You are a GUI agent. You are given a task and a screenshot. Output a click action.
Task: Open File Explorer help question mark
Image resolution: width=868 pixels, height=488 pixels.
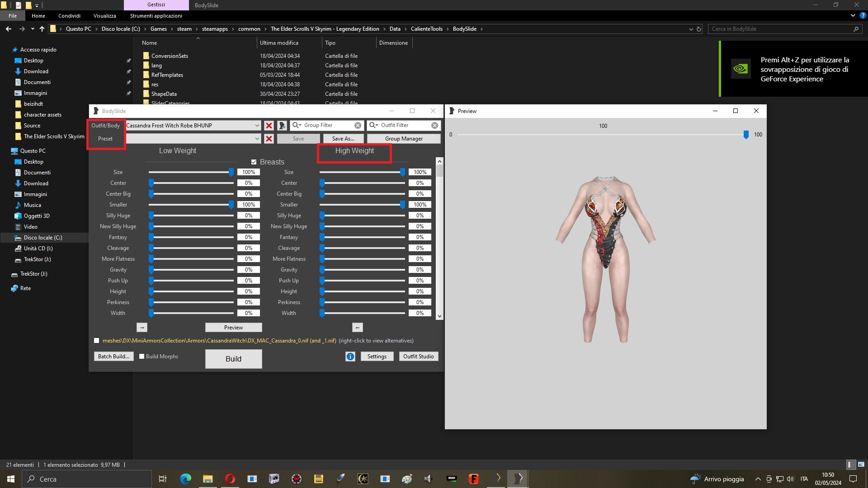click(863, 15)
